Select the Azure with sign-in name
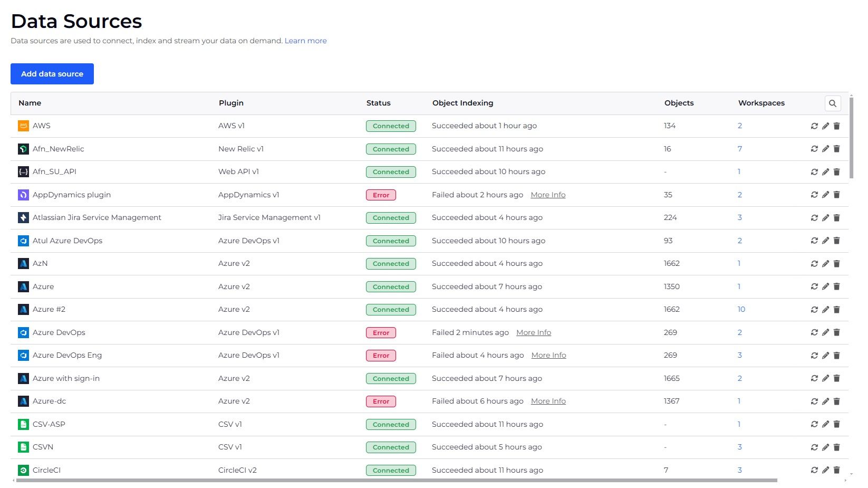This screenshot has width=868, height=488. [x=66, y=378]
